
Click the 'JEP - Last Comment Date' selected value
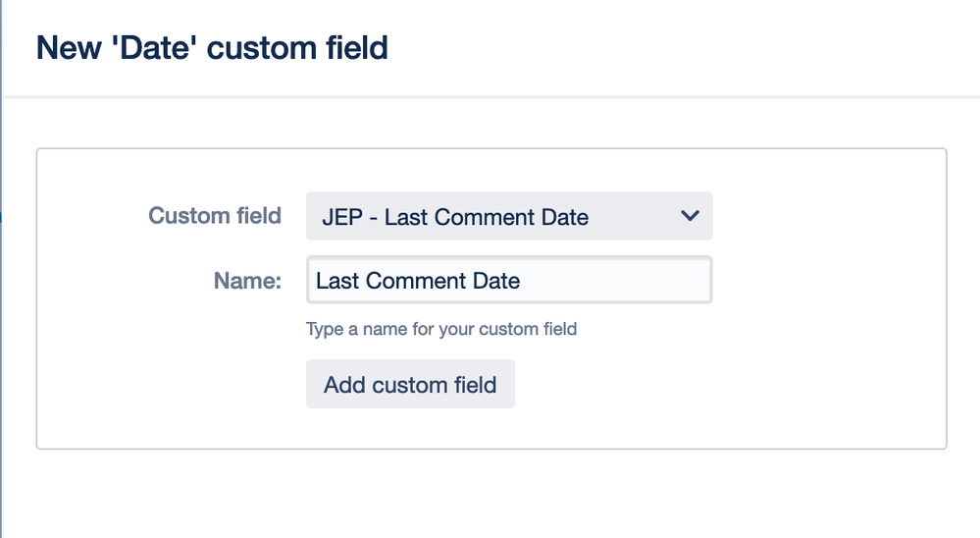[x=455, y=217]
